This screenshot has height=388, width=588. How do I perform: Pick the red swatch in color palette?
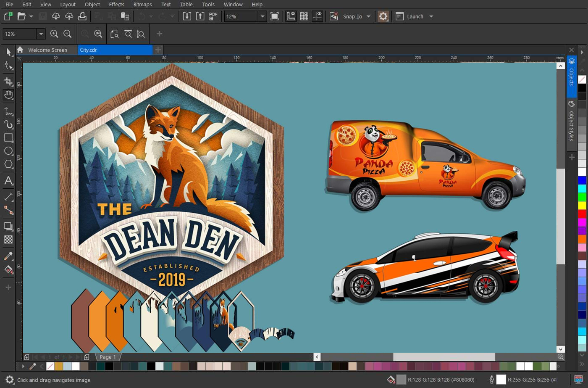click(582, 214)
